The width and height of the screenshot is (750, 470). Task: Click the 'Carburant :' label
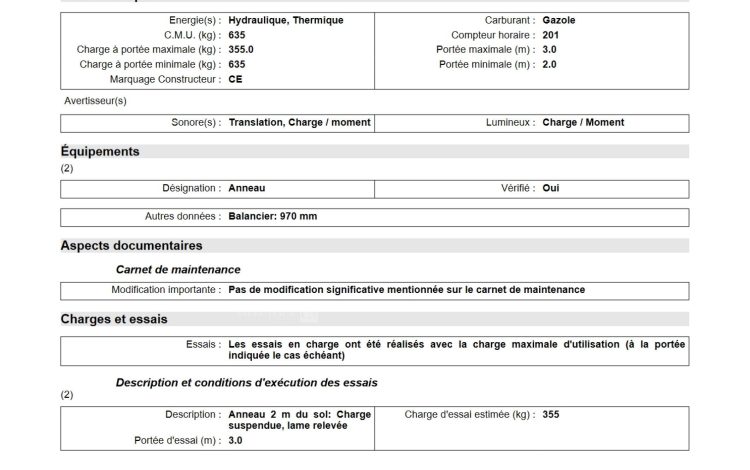point(510,21)
